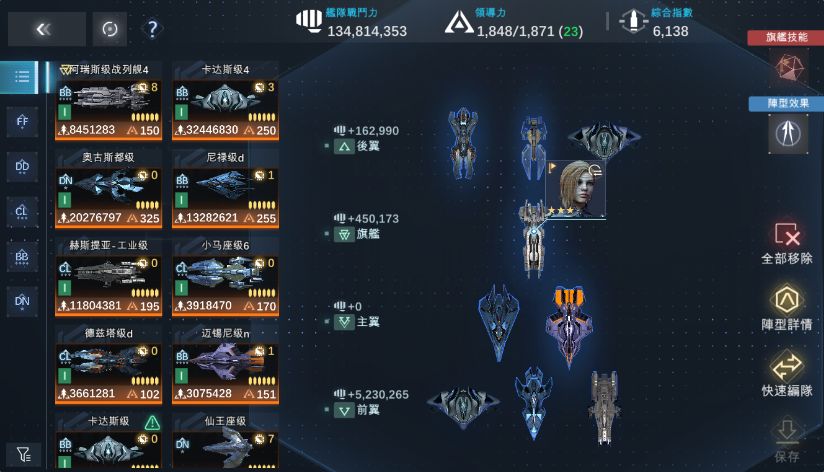The image size is (824, 472).
Task: Switch to the FF ship class tab
Action: (x=22, y=122)
